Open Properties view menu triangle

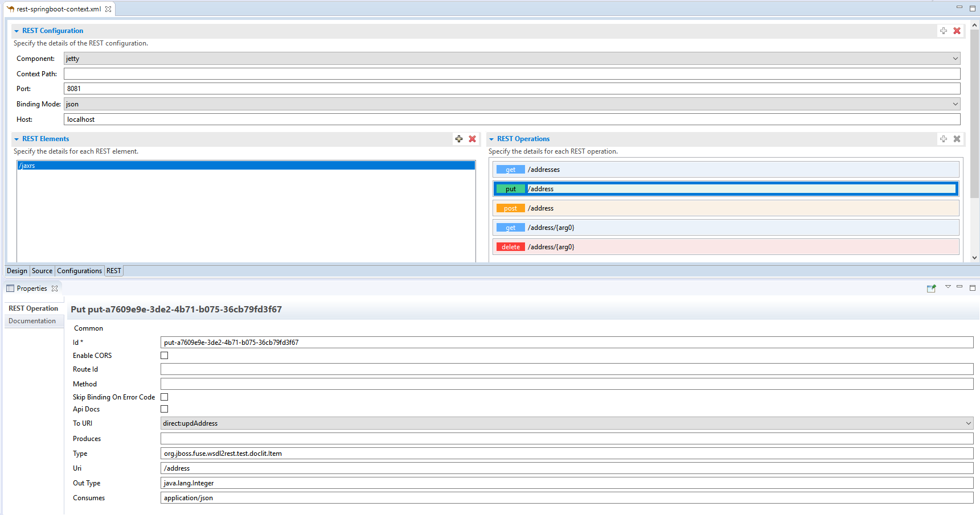(948, 287)
